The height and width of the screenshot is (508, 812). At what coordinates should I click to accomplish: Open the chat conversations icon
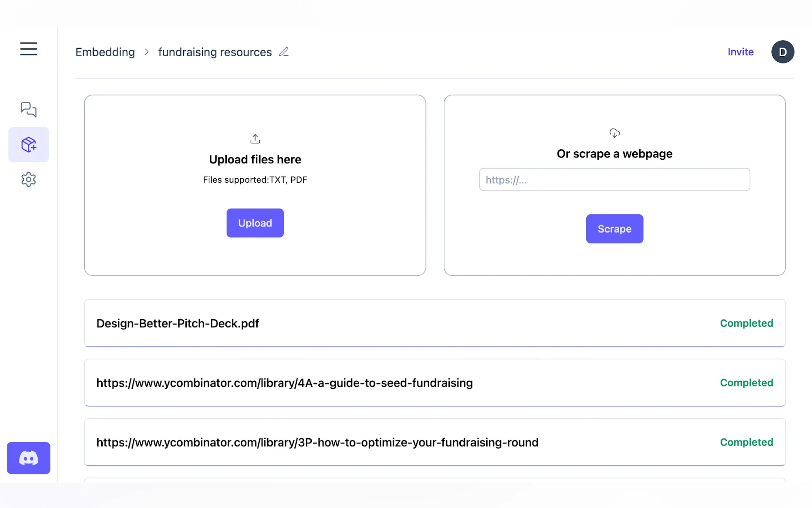click(28, 109)
